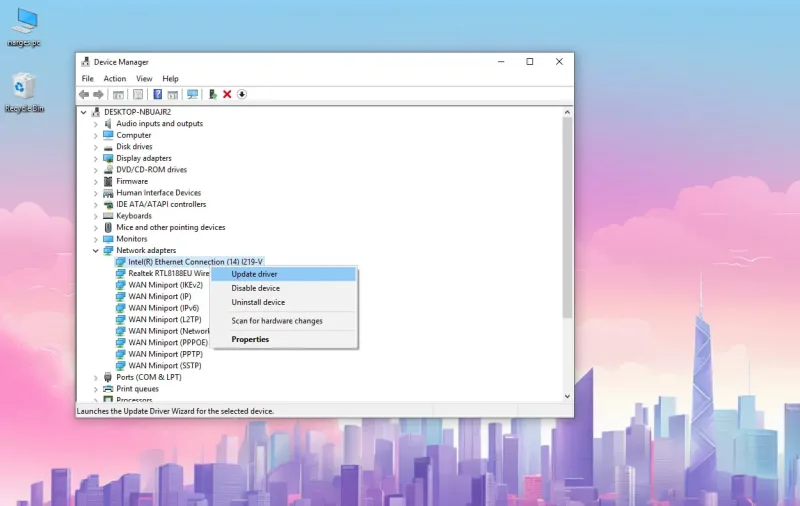Click the down-arrow disable device toolbar icon
This screenshot has width=800, height=506.
pos(242,94)
